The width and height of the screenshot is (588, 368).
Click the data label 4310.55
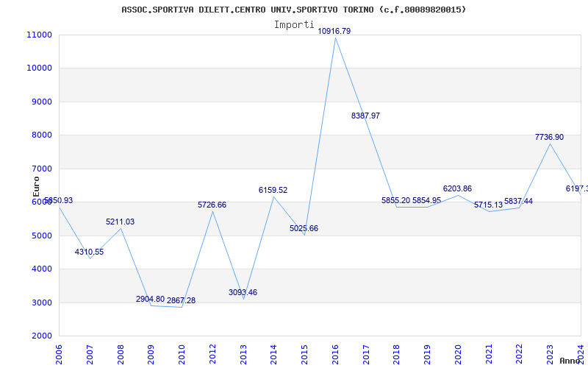coord(89,252)
